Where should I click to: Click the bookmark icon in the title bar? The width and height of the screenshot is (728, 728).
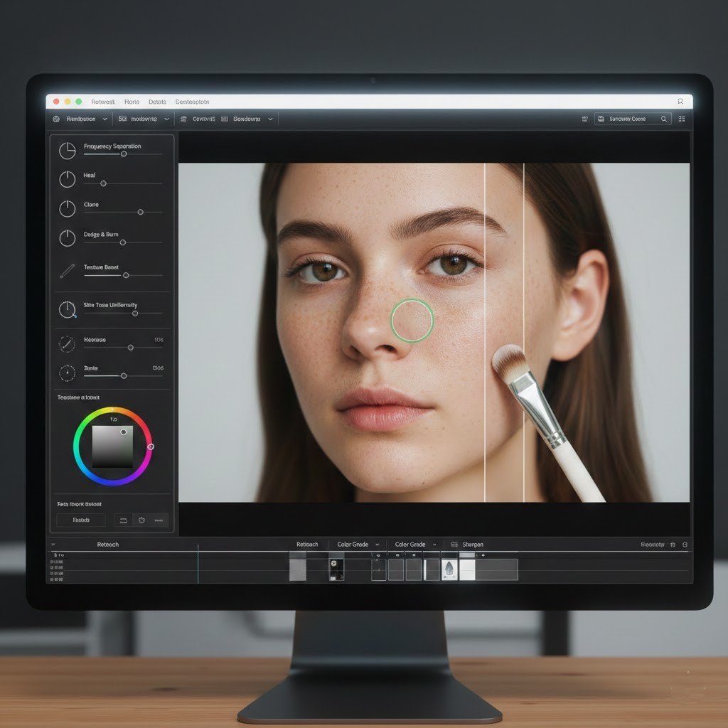[680, 102]
